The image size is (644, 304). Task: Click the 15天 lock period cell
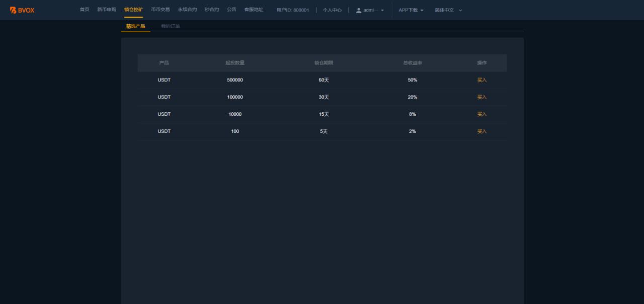tap(324, 114)
